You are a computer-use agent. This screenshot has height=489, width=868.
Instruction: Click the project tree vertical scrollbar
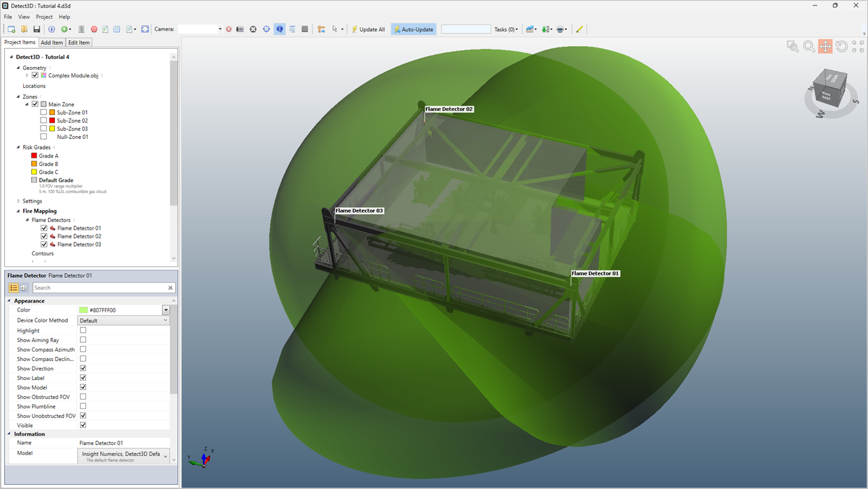[x=174, y=157]
